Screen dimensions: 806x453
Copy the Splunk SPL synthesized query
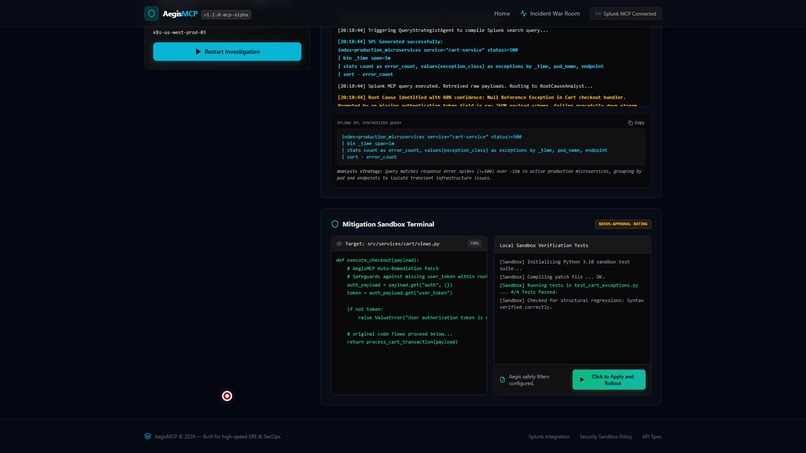pyautogui.click(x=636, y=122)
